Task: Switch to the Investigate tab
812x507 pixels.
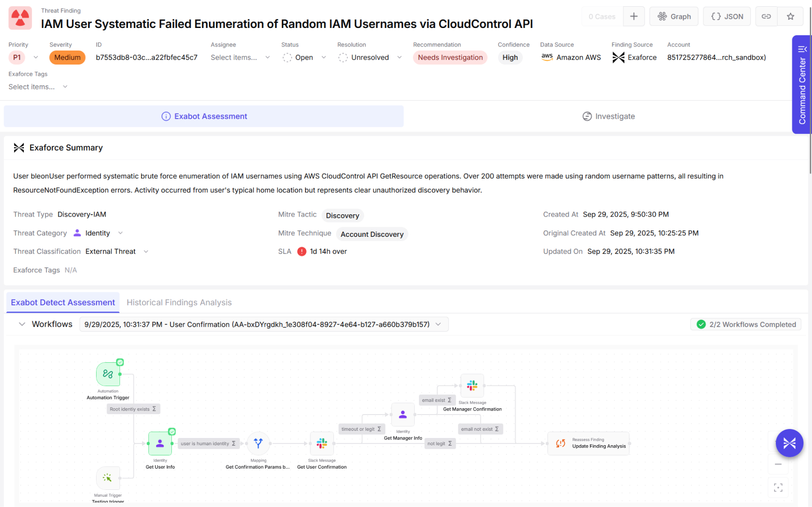Action: click(x=608, y=116)
